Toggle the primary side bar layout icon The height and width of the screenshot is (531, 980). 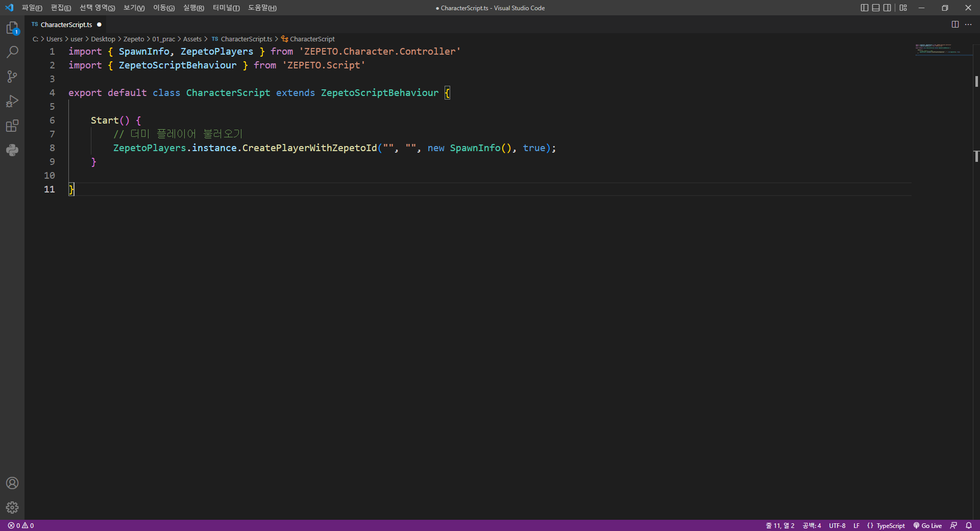click(864, 8)
